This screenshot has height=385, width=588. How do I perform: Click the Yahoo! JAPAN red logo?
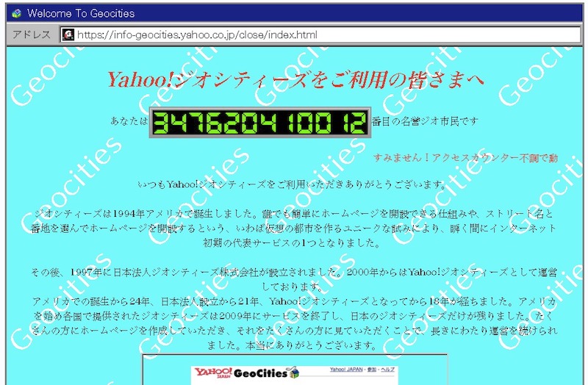[212, 373]
